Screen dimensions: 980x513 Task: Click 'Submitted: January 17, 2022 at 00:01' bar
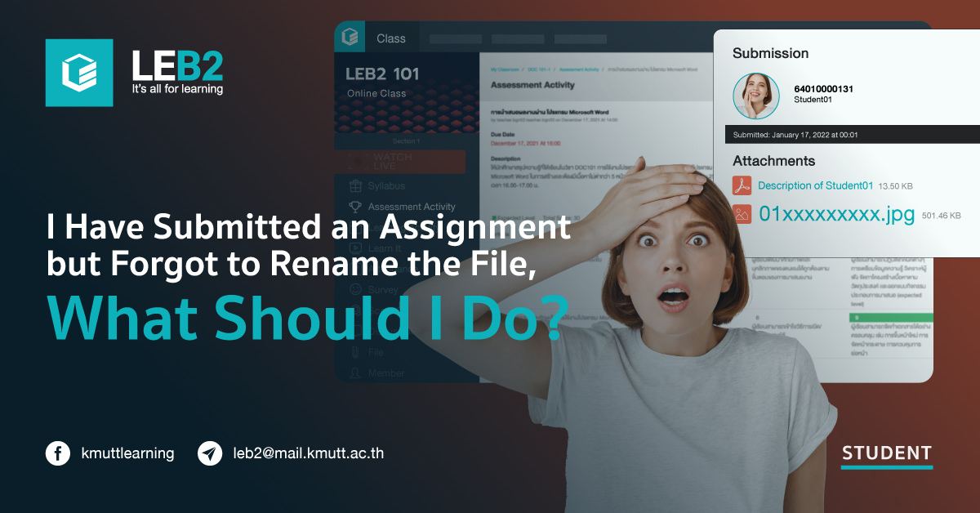tap(853, 135)
